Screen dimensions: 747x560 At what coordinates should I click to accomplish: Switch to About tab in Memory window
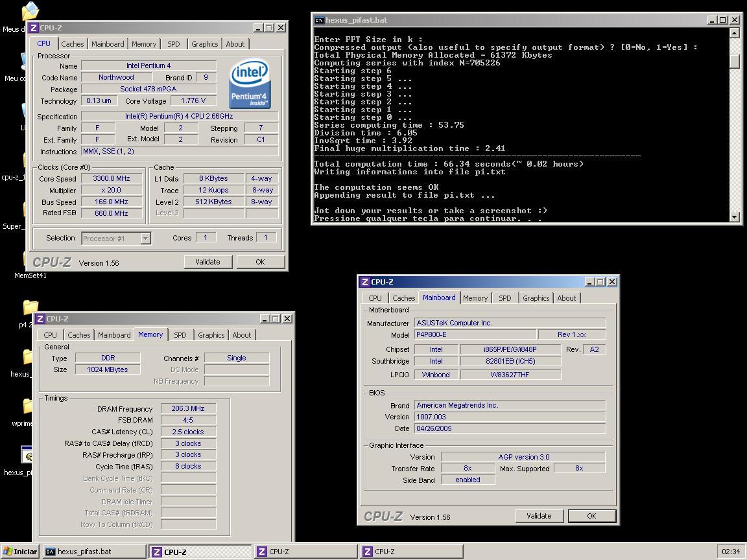(241, 334)
